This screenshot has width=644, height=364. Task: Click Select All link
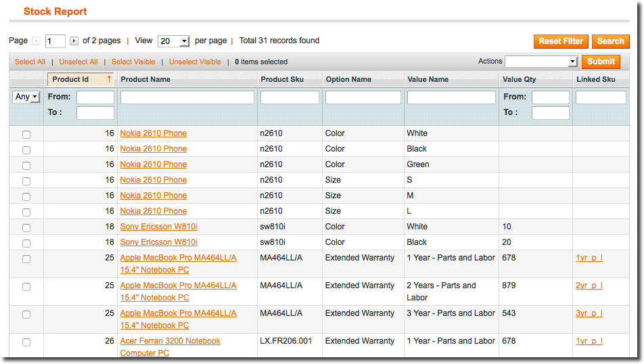[x=30, y=62]
